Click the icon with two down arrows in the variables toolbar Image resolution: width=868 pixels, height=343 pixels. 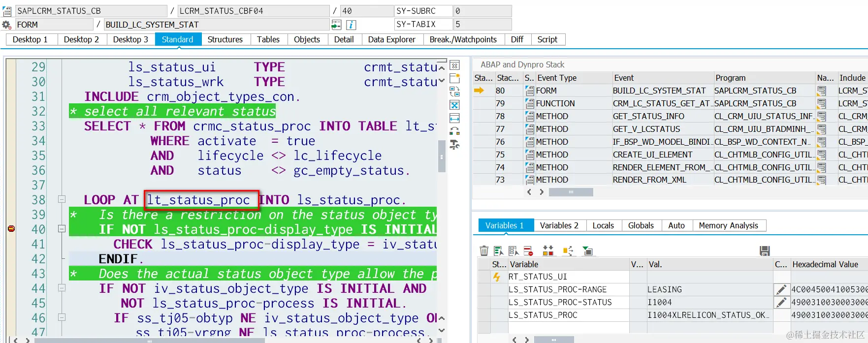(x=548, y=251)
